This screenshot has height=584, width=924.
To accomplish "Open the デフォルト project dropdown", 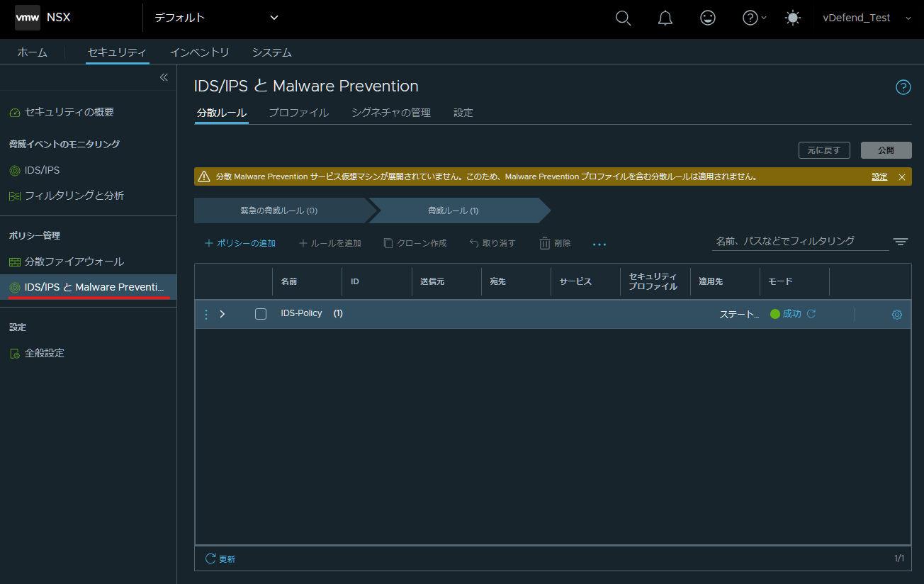I will click(217, 18).
